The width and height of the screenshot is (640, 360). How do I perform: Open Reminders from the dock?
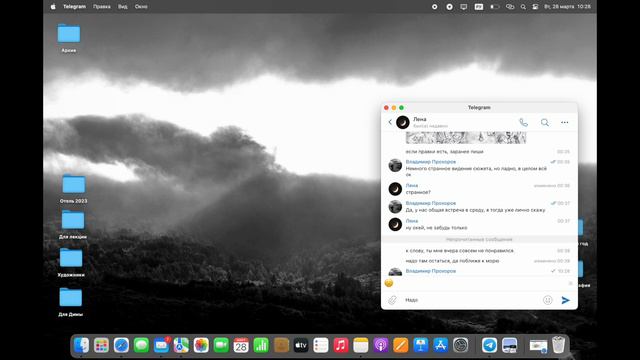[x=321, y=345]
